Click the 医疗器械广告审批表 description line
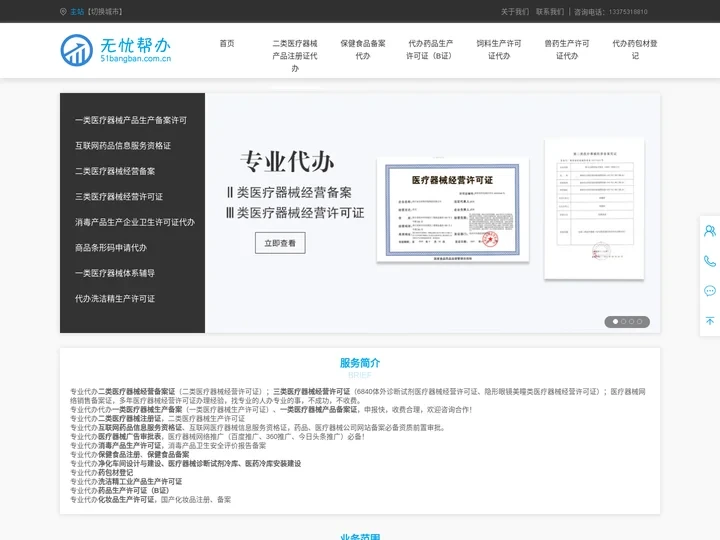 (218, 437)
